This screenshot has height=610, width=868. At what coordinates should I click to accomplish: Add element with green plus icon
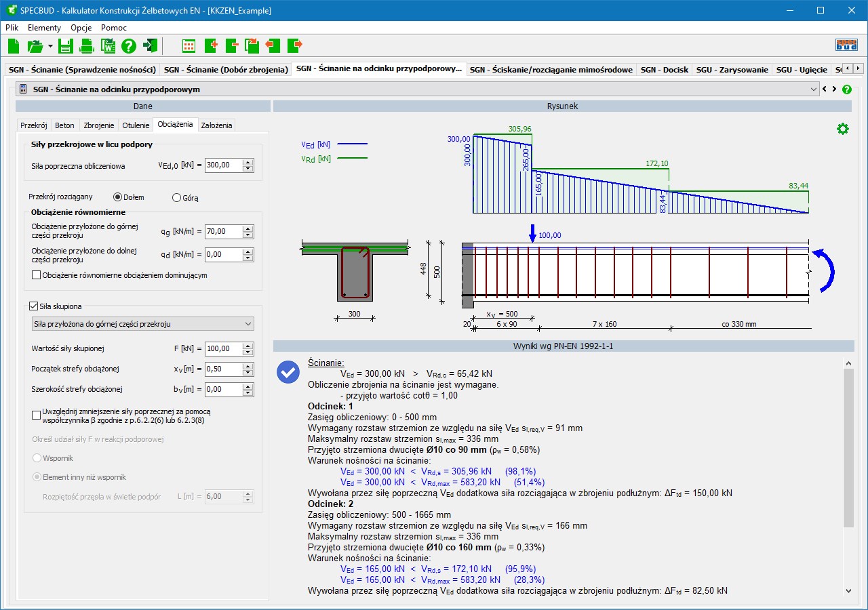pos(210,46)
